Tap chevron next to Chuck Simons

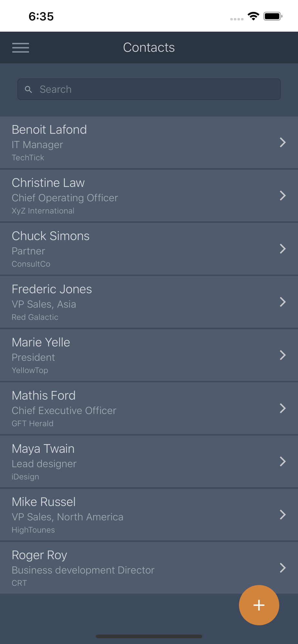click(283, 249)
